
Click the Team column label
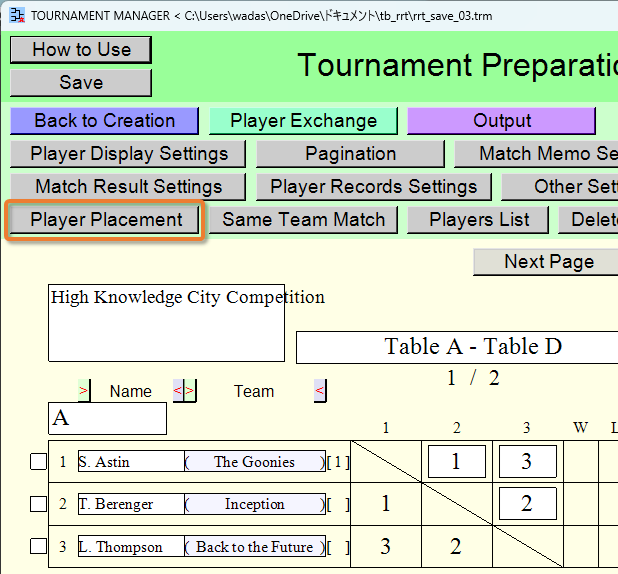pos(254,391)
